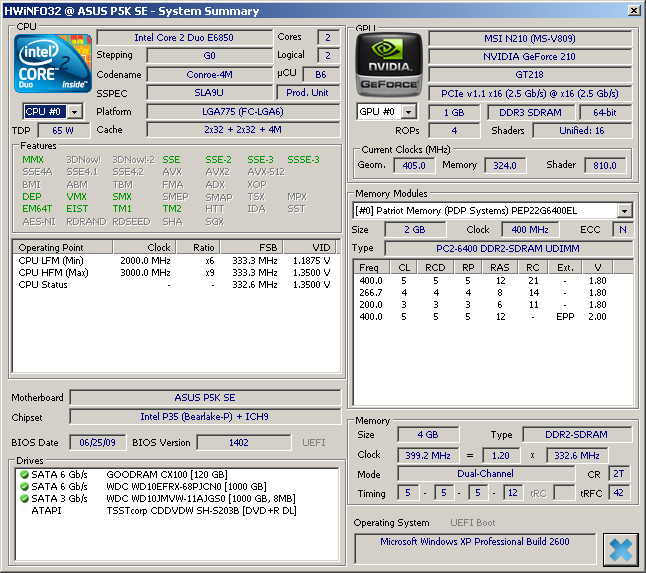Select the WDC WD10JMVW-11AJGS0 drive entry

176,498
